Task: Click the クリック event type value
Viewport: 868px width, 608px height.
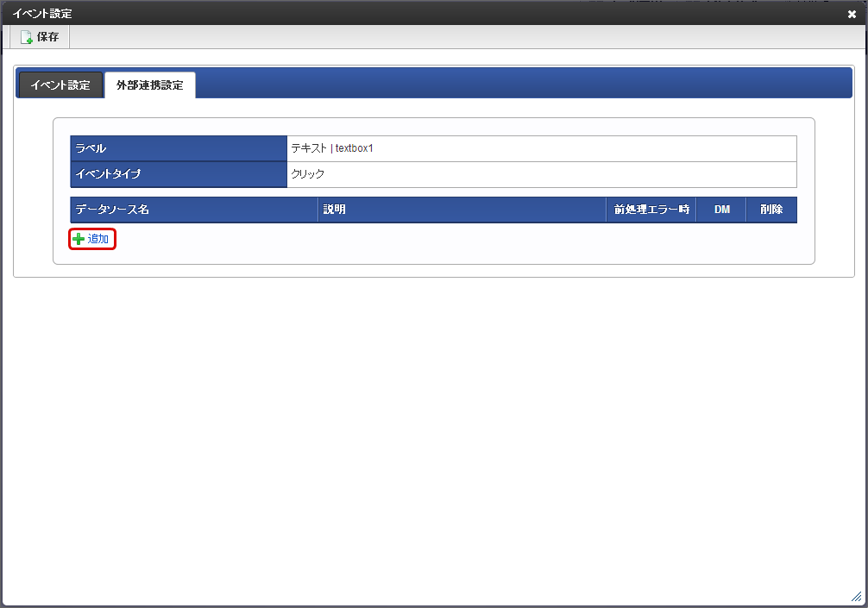Action: [x=308, y=174]
